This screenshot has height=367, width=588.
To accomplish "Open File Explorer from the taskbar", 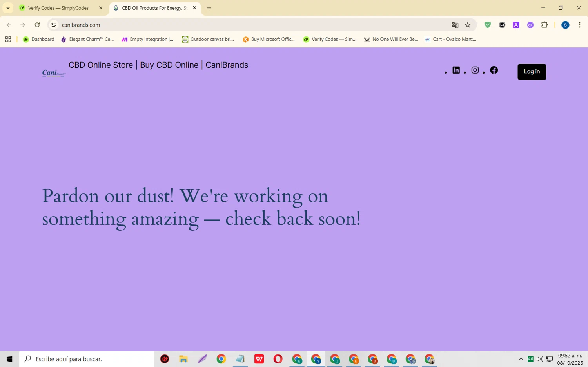I will [x=183, y=359].
